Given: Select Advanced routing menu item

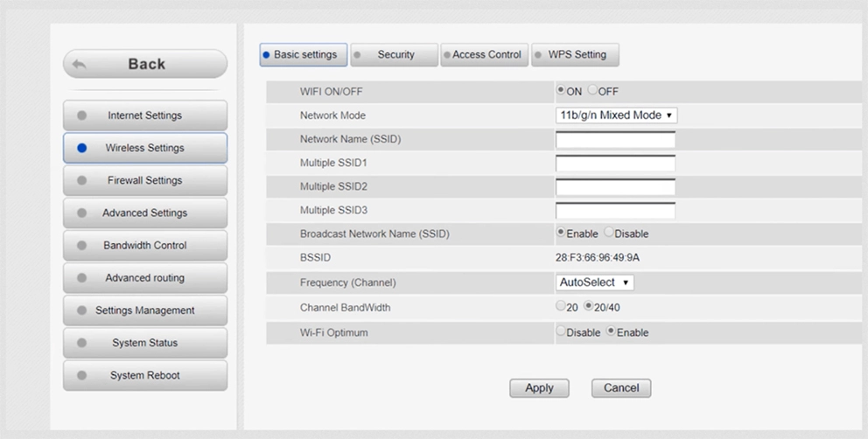Looking at the screenshot, I should click(145, 278).
